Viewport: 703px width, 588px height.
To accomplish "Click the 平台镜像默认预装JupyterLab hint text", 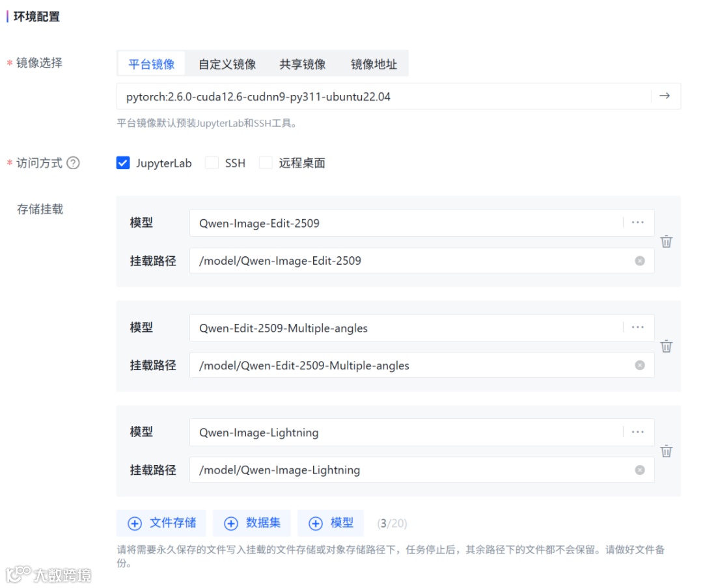I will [207, 123].
